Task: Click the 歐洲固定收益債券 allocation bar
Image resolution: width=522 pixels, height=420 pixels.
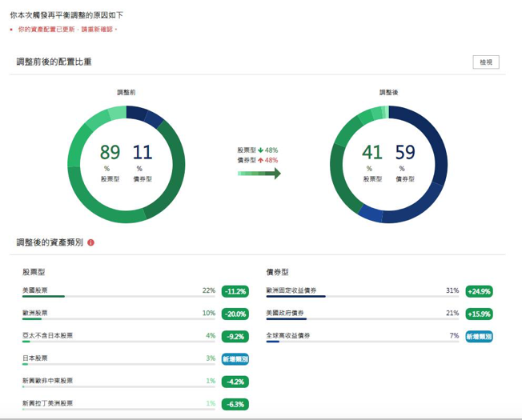Action: coord(363,297)
